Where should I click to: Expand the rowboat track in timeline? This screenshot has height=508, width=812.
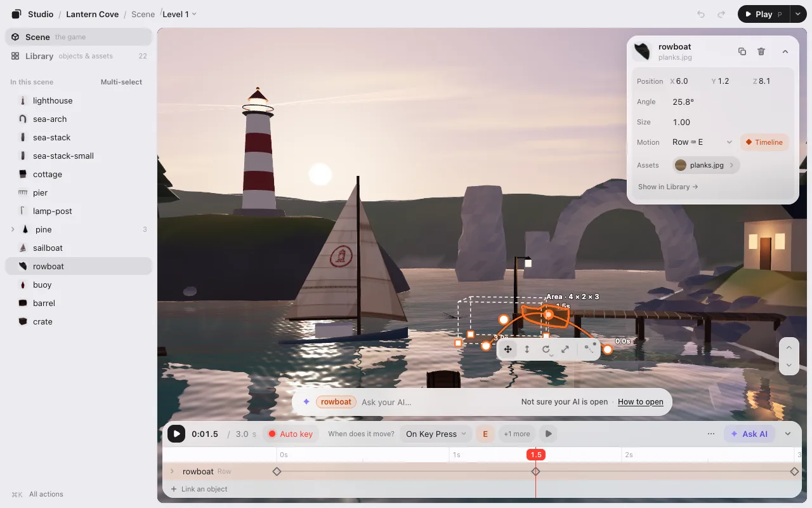pos(171,471)
